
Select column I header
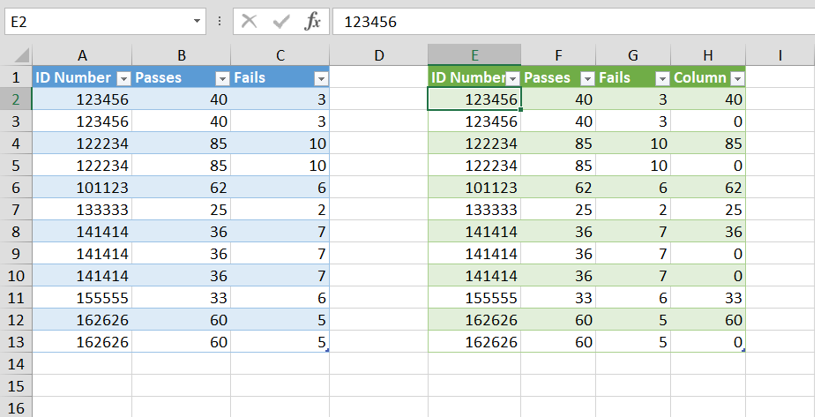click(x=780, y=55)
